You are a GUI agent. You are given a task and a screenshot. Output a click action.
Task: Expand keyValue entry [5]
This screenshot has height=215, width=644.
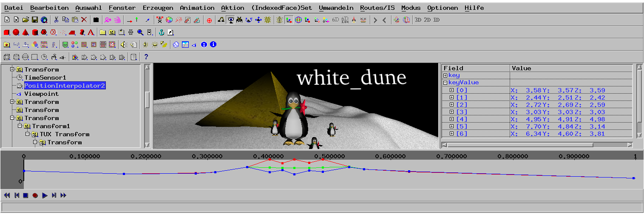[452, 126]
